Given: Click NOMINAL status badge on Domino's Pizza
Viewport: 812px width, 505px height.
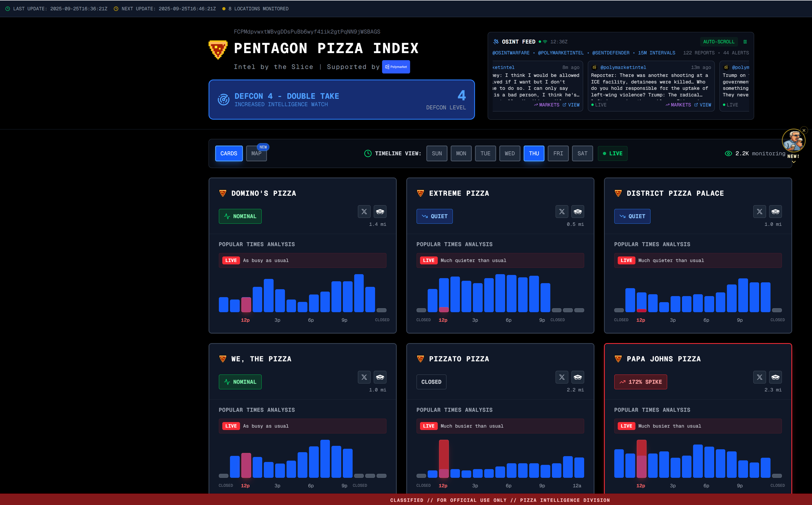Looking at the screenshot, I should point(240,216).
